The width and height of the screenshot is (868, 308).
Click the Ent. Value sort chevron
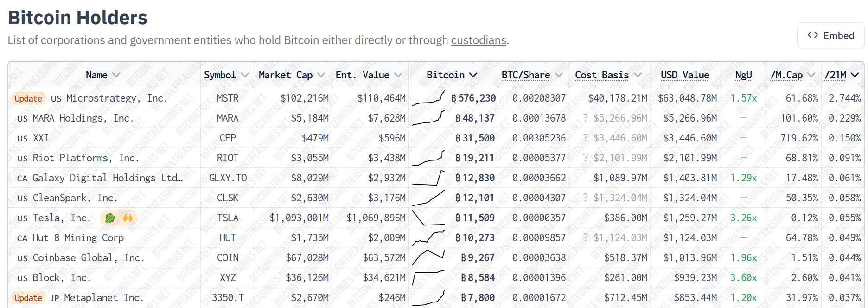click(x=398, y=75)
